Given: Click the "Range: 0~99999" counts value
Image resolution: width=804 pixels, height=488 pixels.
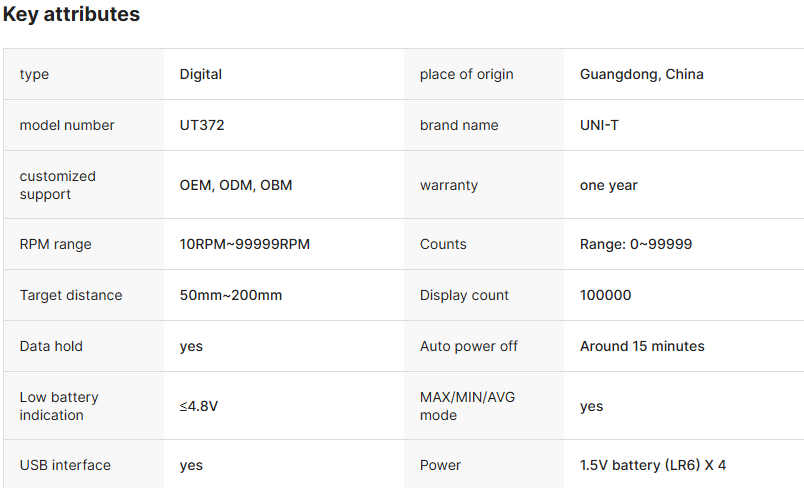Looking at the screenshot, I should coord(636,244).
